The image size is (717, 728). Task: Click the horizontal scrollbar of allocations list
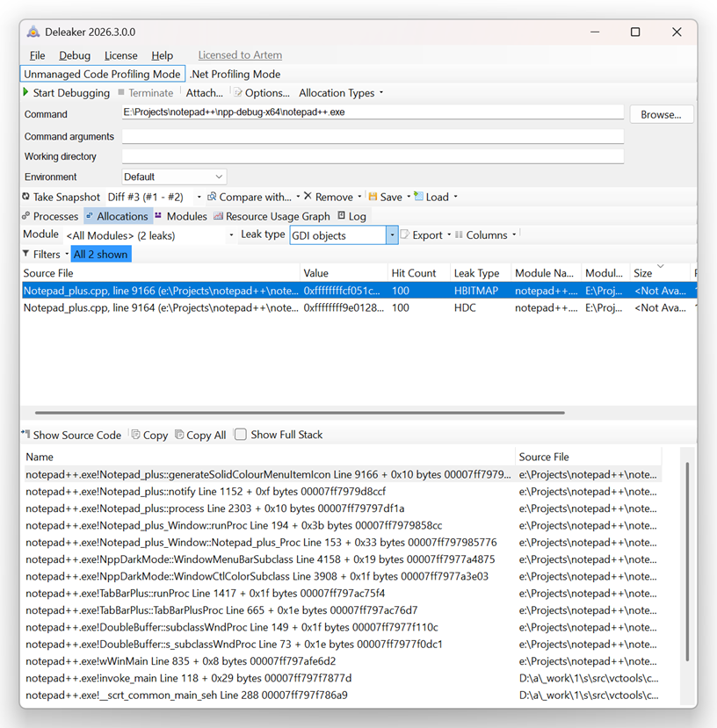300,412
